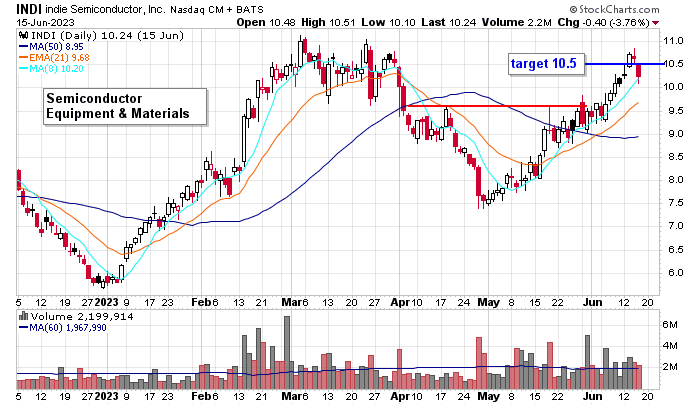This screenshot has width=700, height=405.
Task: Click the MA(50) 8.95 legend entry
Action: 51,46
